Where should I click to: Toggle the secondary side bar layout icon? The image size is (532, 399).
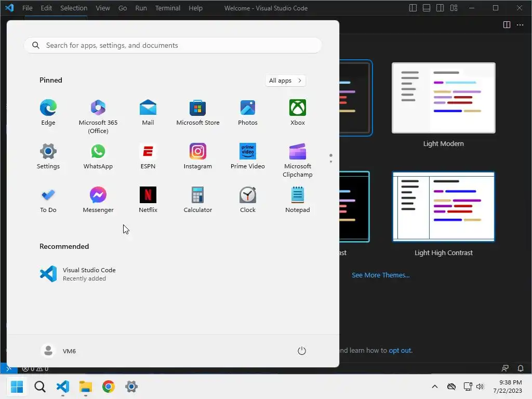coord(440,8)
